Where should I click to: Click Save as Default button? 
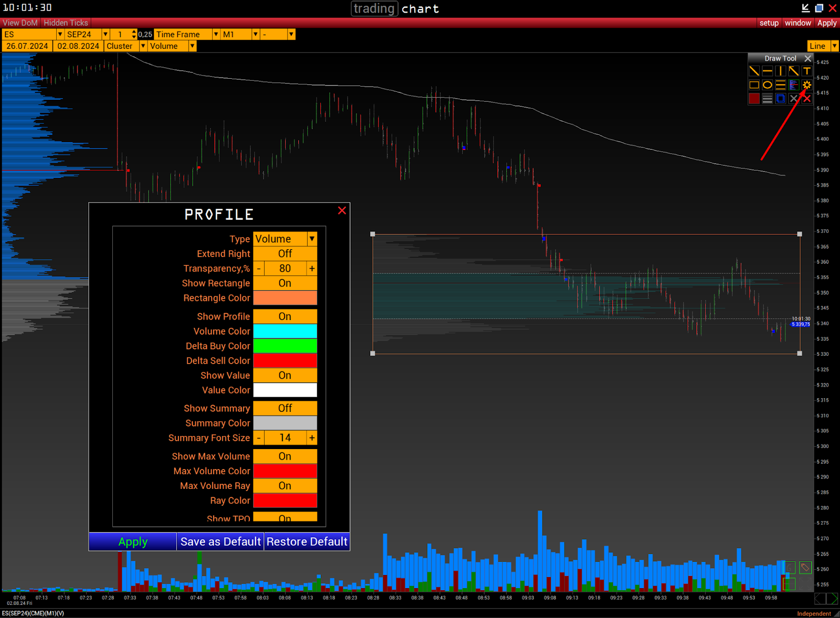pos(220,541)
